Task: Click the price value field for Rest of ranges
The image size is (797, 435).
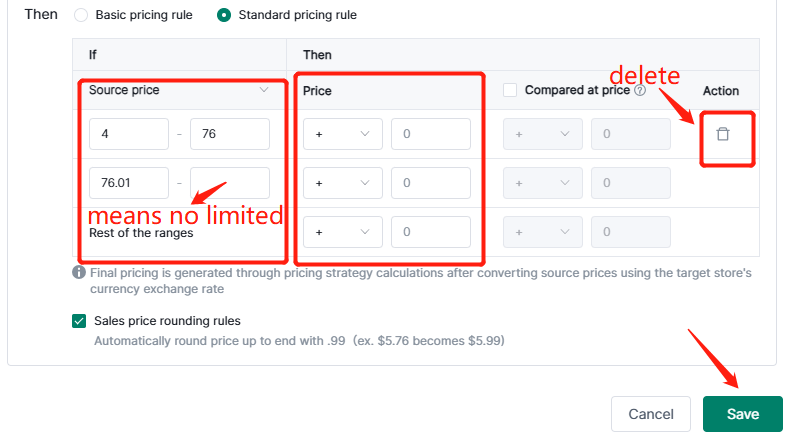Action: [431, 232]
